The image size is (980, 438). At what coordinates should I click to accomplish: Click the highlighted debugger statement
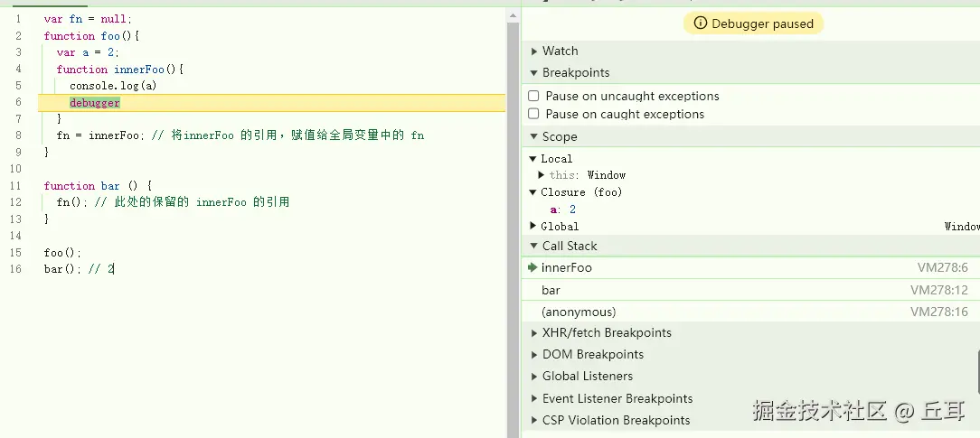pyautogui.click(x=94, y=103)
